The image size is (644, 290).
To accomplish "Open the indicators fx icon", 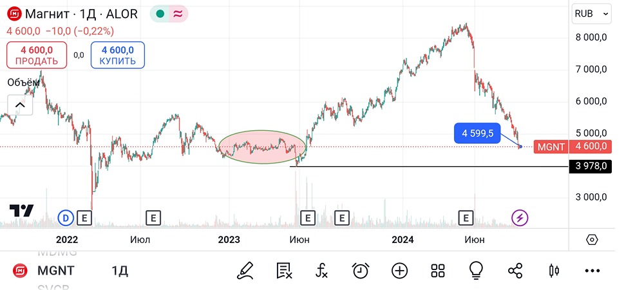I will 322,271.
